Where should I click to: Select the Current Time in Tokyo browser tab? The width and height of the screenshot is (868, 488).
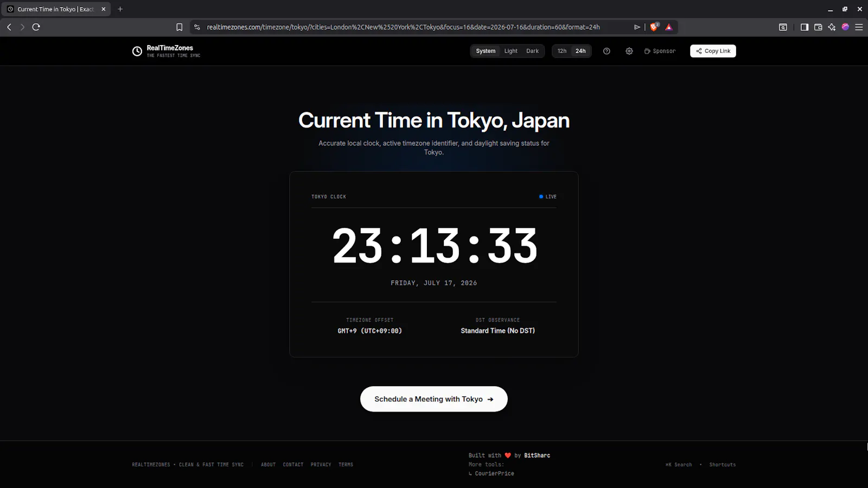coord(56,9)
